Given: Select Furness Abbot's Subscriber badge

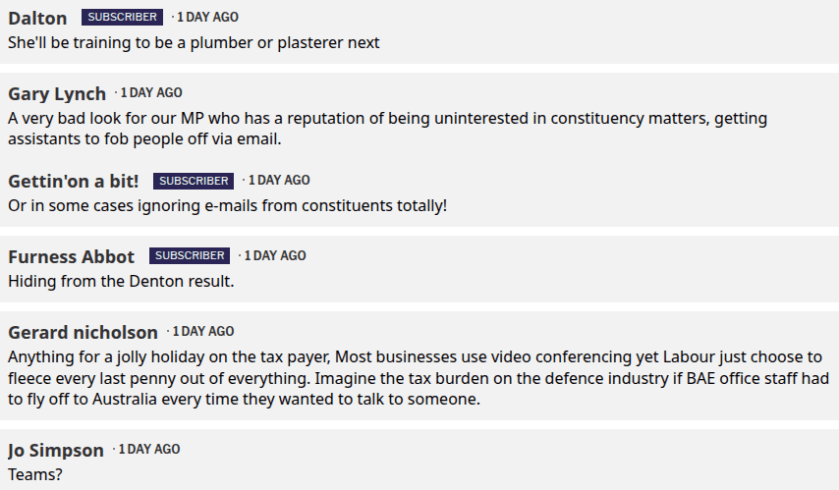Looking at the screenshot, I should [x=189, y=256].
